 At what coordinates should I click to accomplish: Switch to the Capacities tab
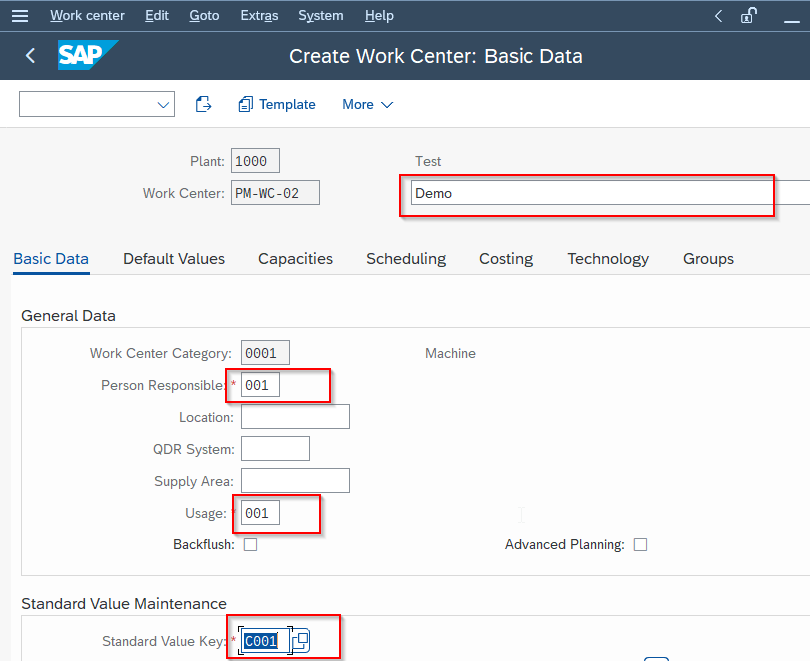pyautogui.click(x=295, y=258)
